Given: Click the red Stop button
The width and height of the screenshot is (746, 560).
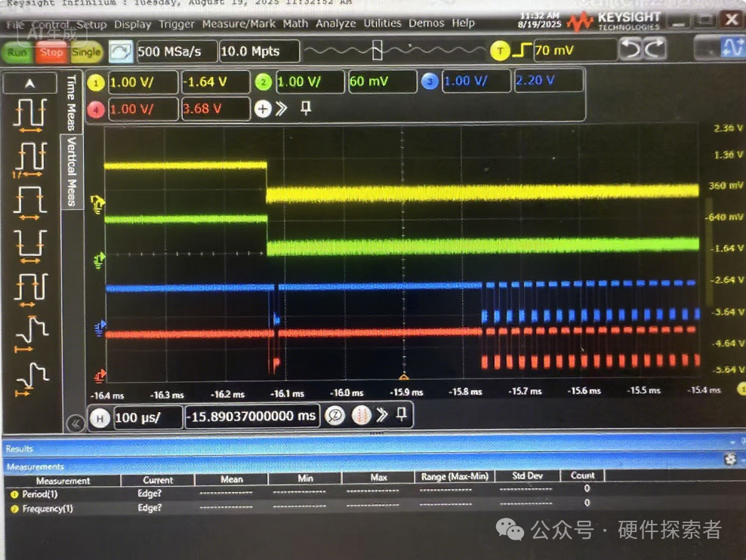Looking at the screenshot, I should (x=51, y=52).
